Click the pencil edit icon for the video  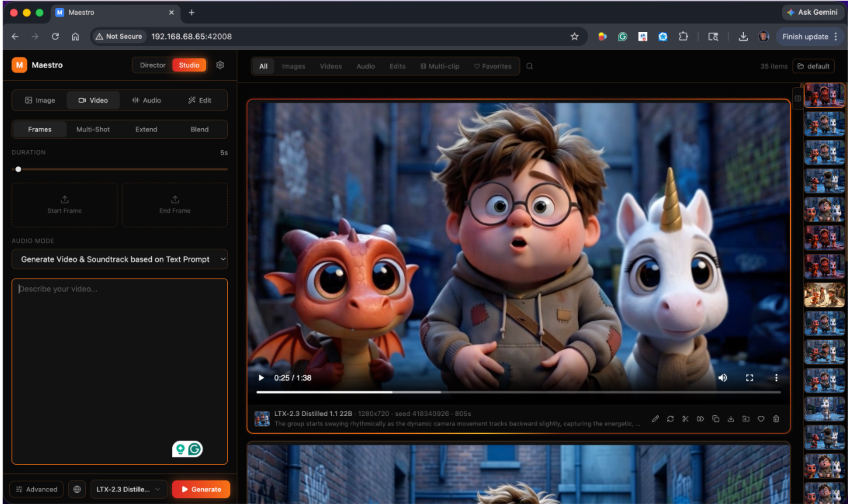click(655, 419)
